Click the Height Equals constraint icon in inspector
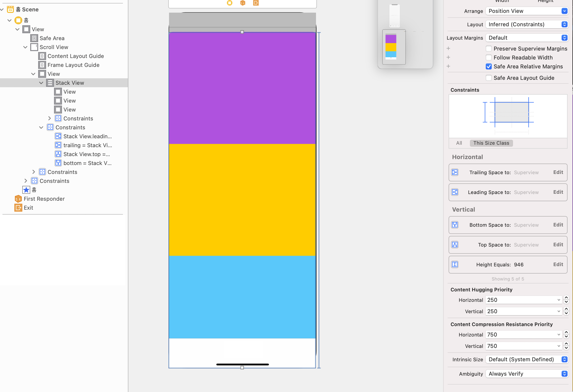 455,265
